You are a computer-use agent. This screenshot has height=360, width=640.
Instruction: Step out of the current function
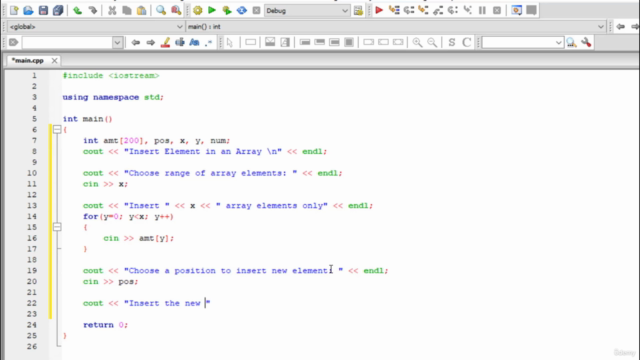438,10
